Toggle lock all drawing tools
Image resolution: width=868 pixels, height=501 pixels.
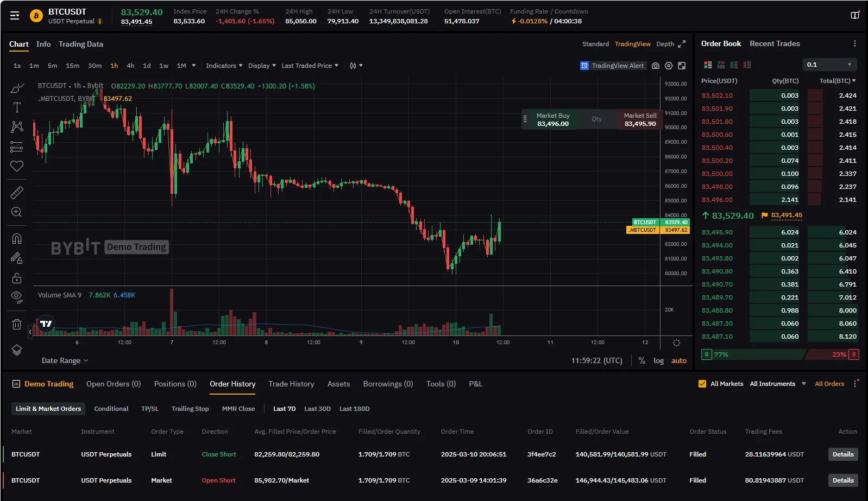point(17,278)
